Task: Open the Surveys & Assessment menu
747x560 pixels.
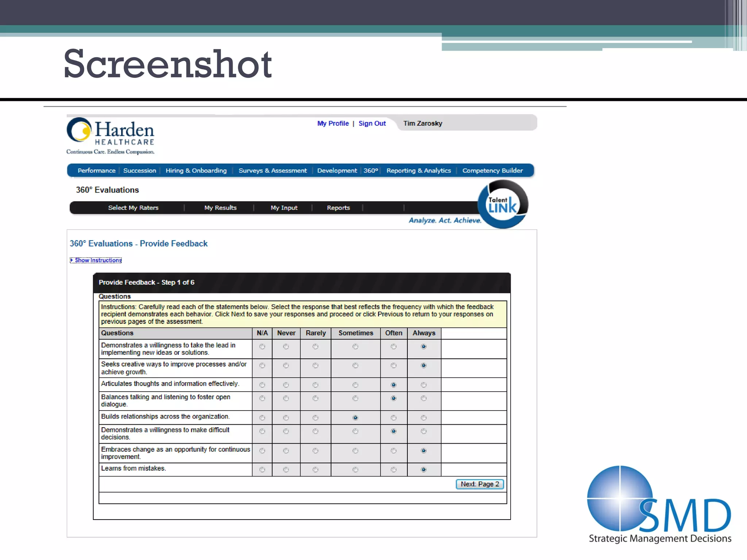Action: point(272,171)
